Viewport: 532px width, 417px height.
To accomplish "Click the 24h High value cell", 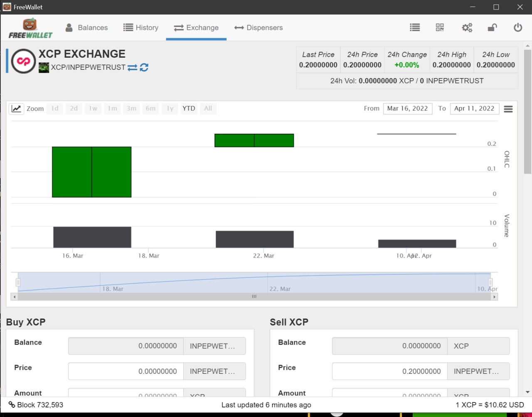I will click(x=452, y=65).
